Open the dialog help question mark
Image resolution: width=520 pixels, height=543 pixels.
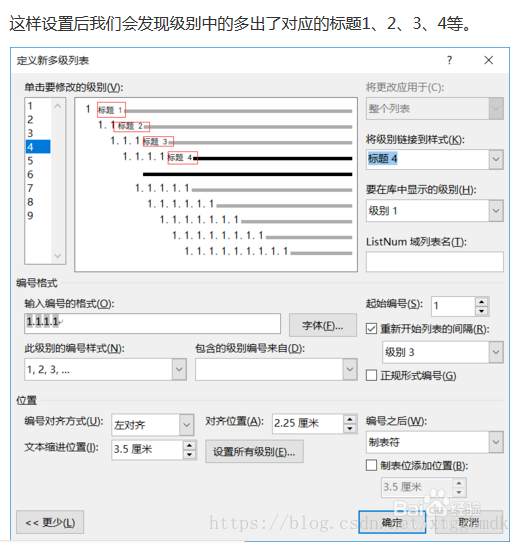point(449,60)
